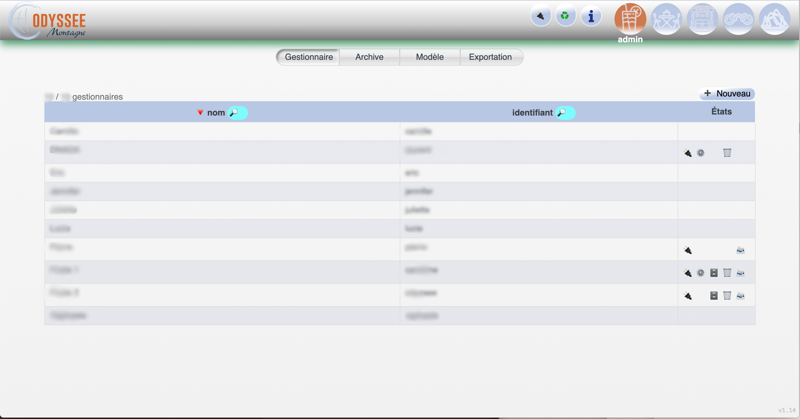This screenshot has height=419, width=800.
Task: Open the backpack module icon
Action: coord(703,19)
